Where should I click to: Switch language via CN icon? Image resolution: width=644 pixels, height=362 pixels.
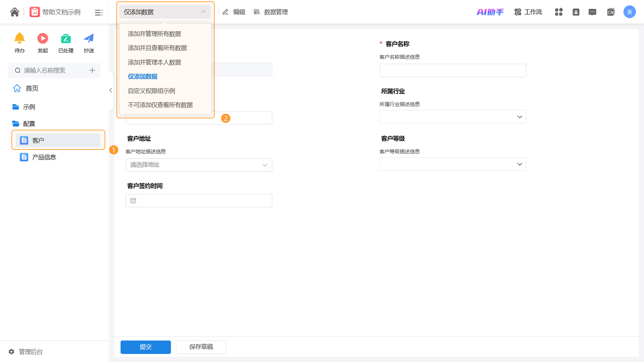tap(610, 12)
